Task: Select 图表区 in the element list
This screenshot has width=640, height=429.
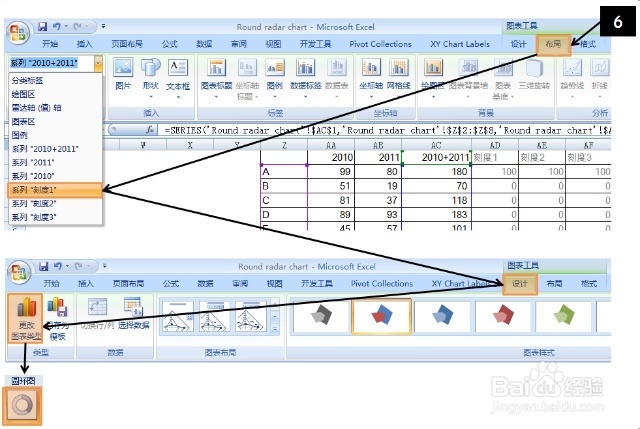Action: 55,122
